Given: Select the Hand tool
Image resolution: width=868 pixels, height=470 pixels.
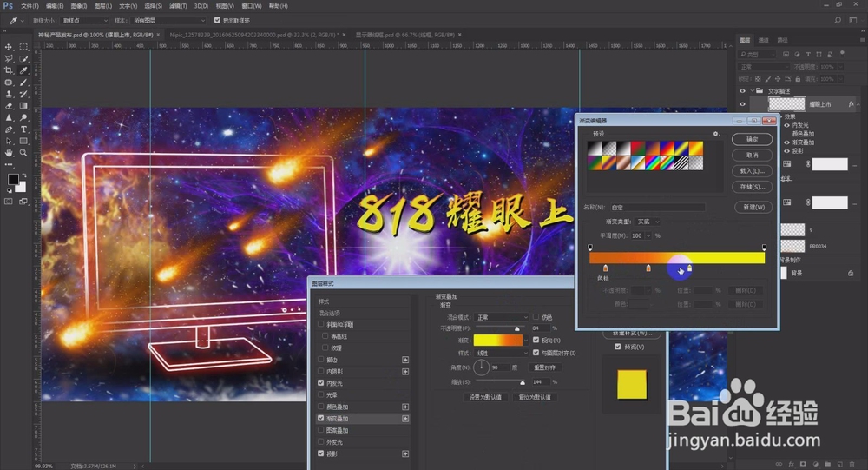Looking at the screenshot, I should [9, 153].
